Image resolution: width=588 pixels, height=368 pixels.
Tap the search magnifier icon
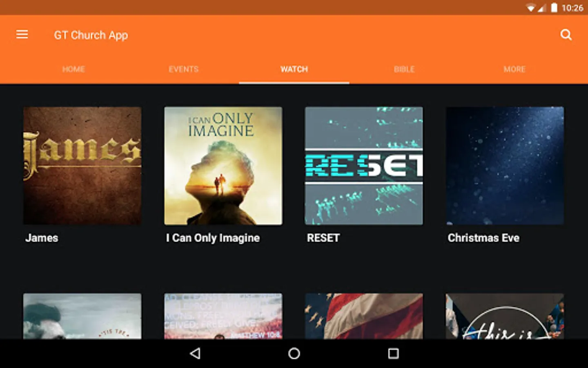coord(566,35)
